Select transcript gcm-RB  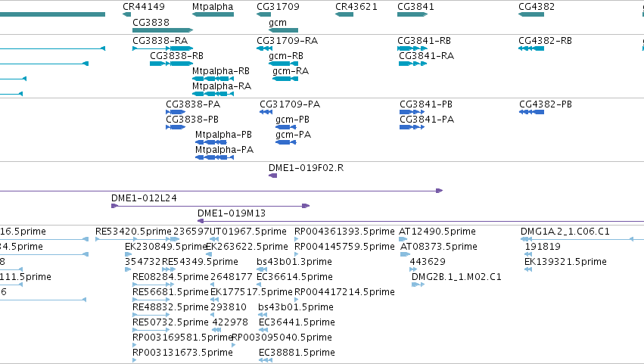click(286, 56)
